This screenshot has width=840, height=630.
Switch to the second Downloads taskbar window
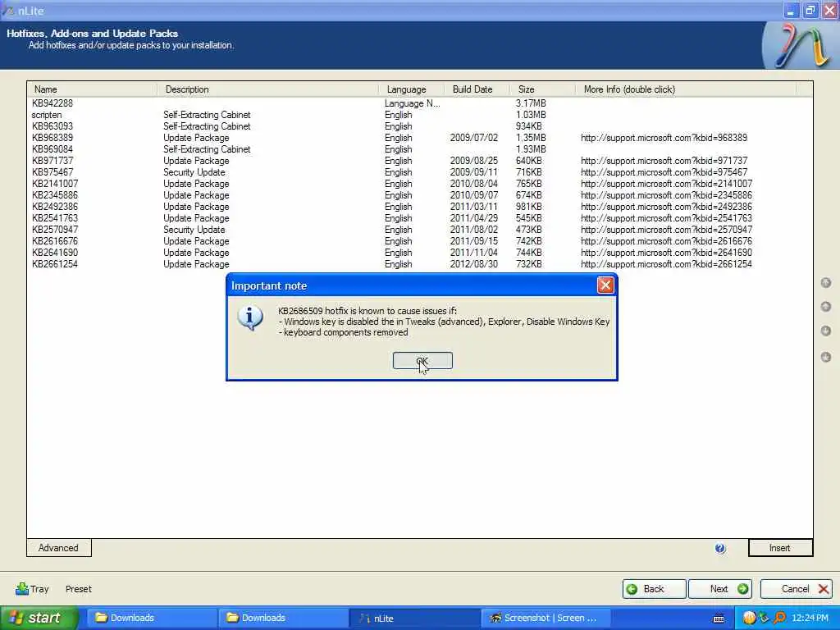(282, 619)
